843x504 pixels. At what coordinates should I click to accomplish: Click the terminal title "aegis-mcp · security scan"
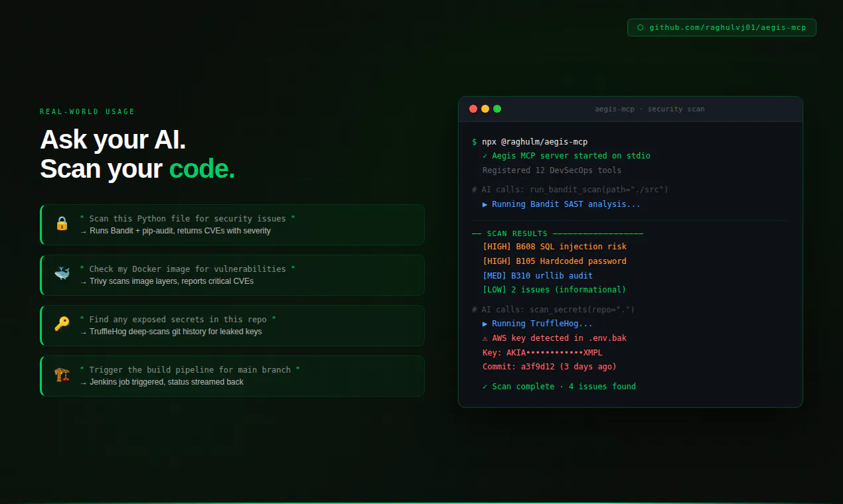point(650,109)
